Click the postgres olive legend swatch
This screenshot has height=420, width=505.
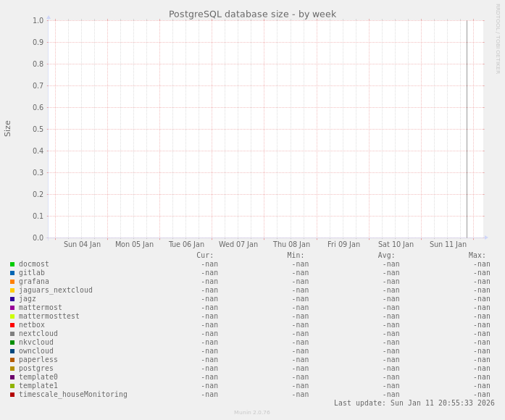[x=12, y=369]
